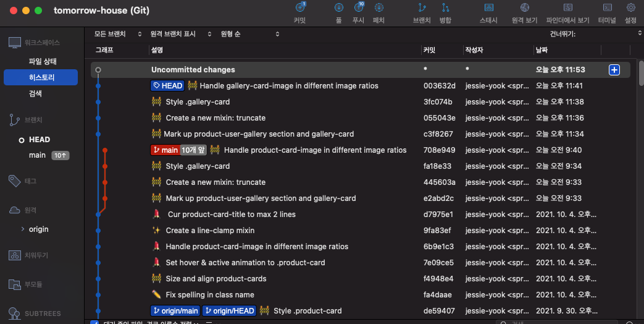Select 'Cur product-card-title to max 2 lines' commit

click(360, 214)
